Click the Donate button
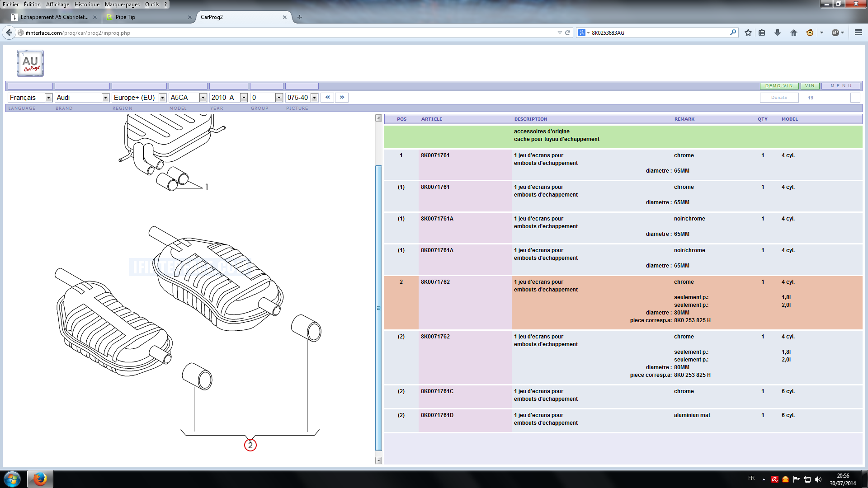 tap(779, 98)
